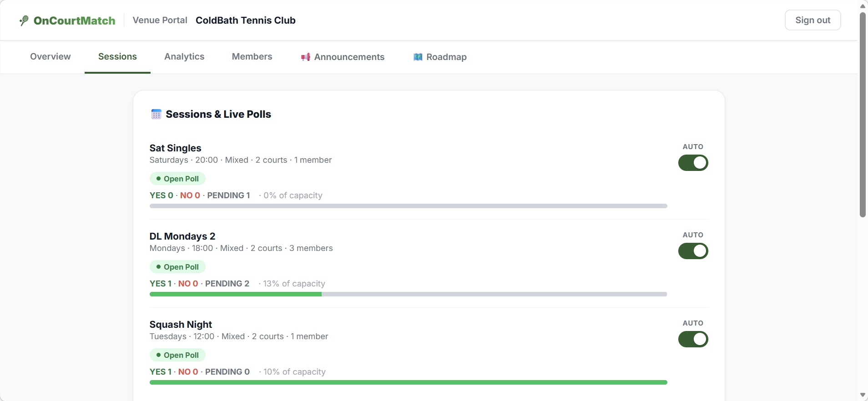Click the Squash Night session name
This screenshot has height=401, width=868.
181,325
